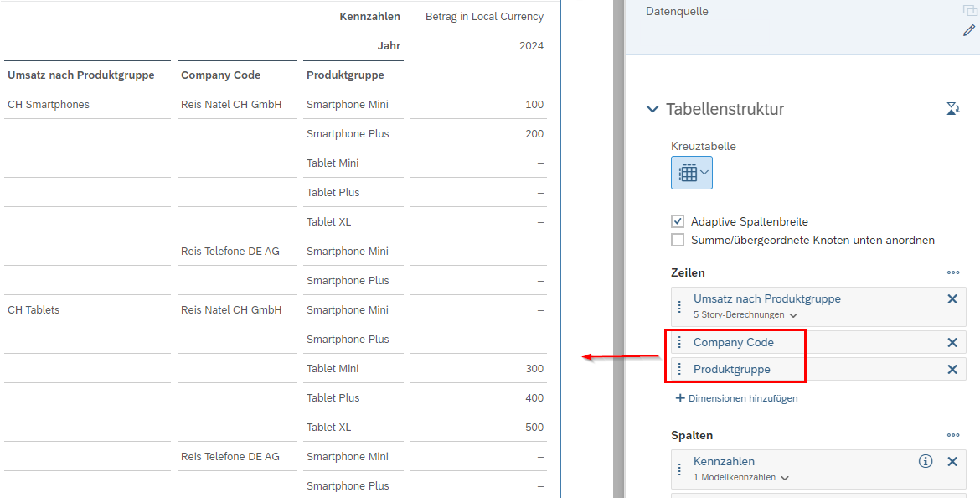Viewport: 980px width, 498px height.
Task: Select the CH Tablets row cell
Action: tap(87, 309)
